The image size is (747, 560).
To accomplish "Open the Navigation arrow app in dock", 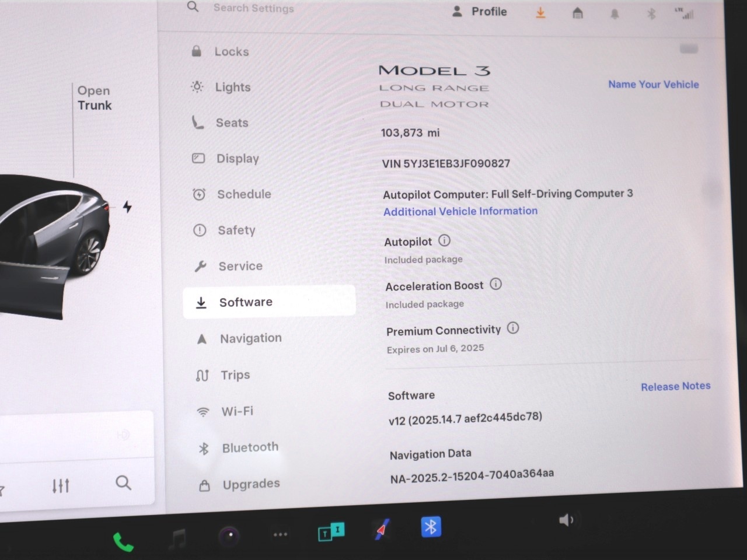I will [382, 529].
